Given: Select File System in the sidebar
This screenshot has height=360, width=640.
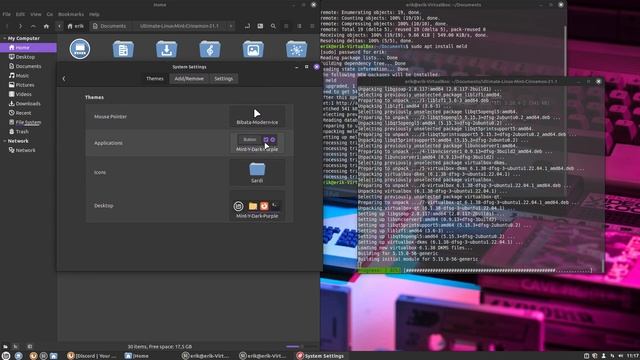Looking at the screenshot, I should (28, 122).
